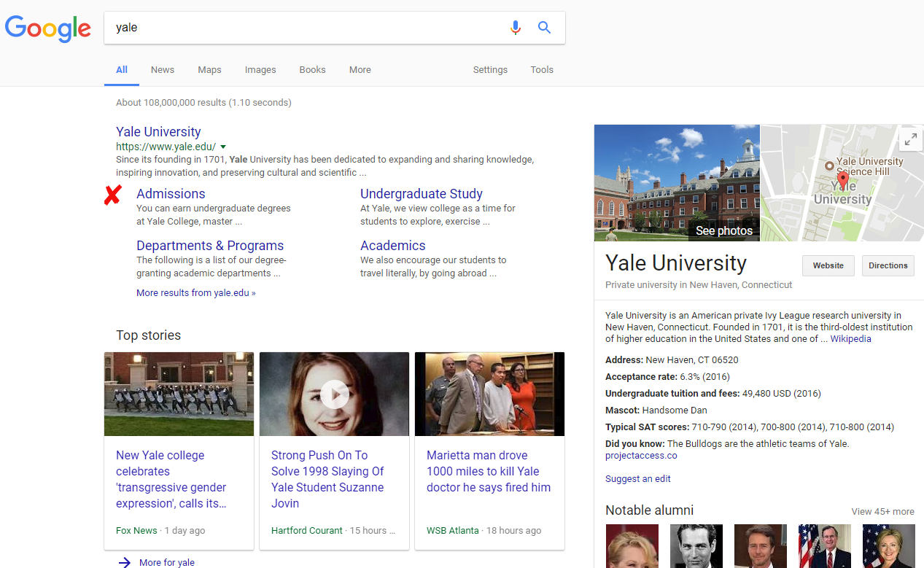Open the green dropdown arrow next to yale.edu URL
Image resolution: width=924 pixels, height=568 pixels.
pyautogui.click(x=223, y=147)
